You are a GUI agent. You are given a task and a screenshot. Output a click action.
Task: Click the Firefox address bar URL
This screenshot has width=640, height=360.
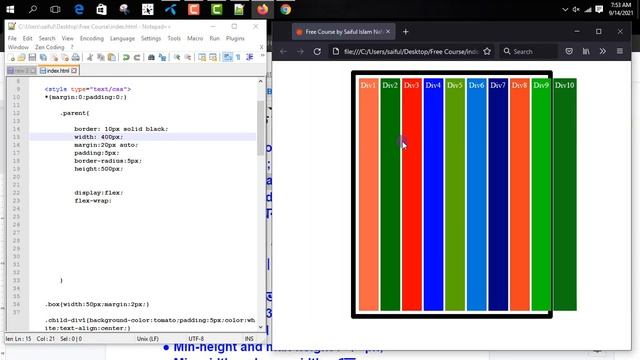point(411,51)
